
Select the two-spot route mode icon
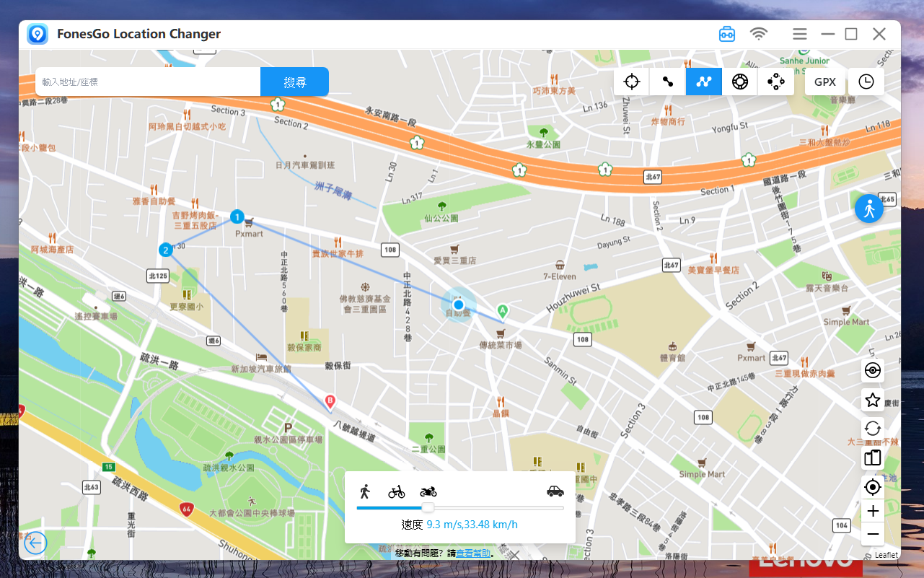[x=668, y=82]
